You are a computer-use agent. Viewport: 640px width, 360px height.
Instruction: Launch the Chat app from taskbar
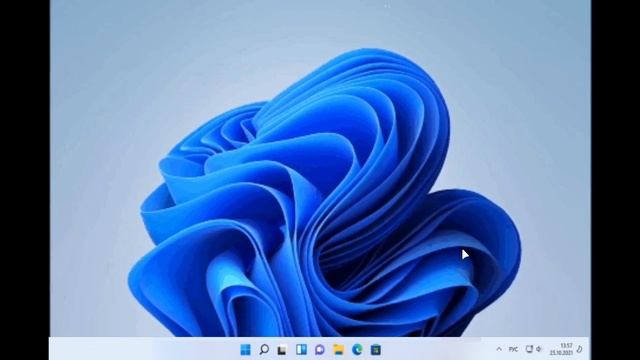[x=320, y=349]
